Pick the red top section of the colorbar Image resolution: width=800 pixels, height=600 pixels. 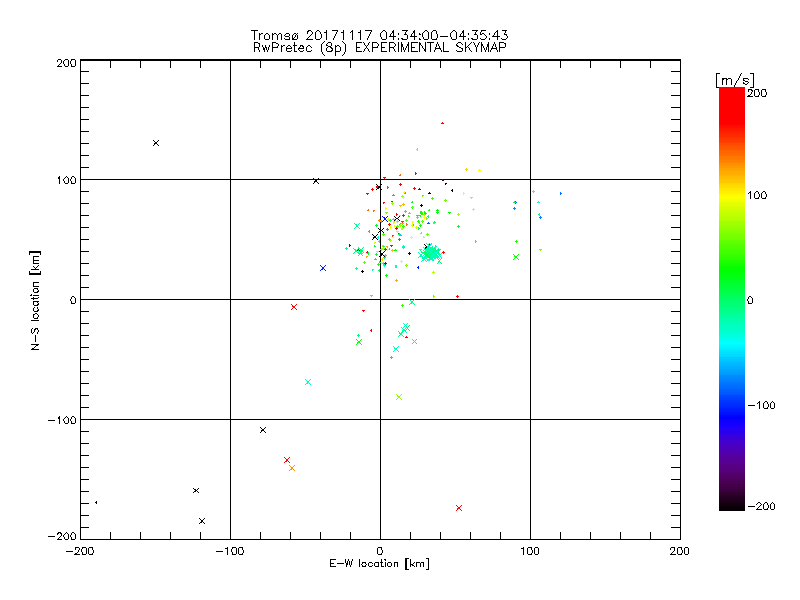click(x=732, y=105)
